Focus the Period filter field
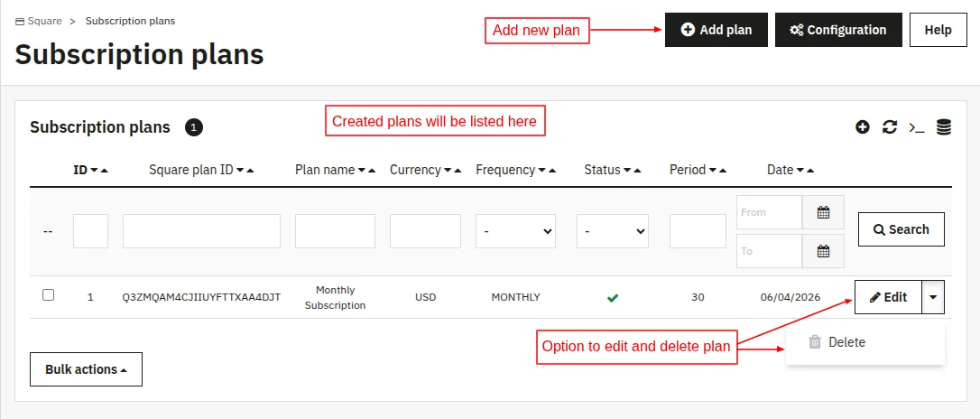Viewport: 980px width, 419px height. pos(698,231)
